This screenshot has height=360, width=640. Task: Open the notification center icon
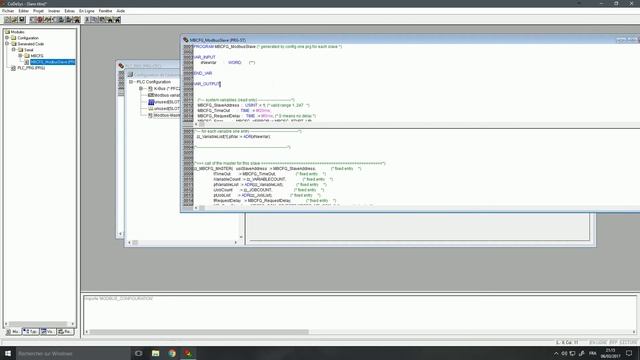coord(629,353)
